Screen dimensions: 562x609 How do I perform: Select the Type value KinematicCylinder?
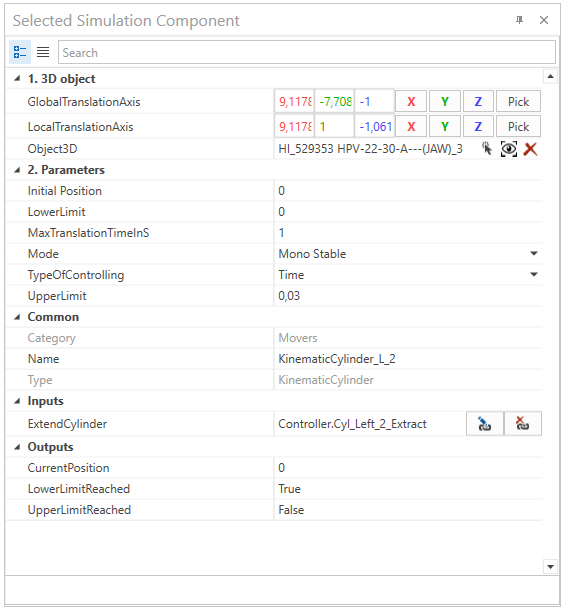coord(326,380)
